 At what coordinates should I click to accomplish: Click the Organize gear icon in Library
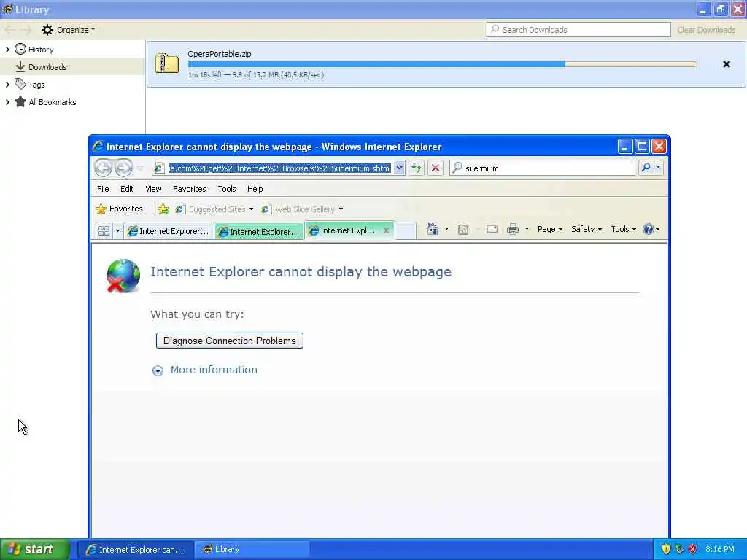(47, 30)
